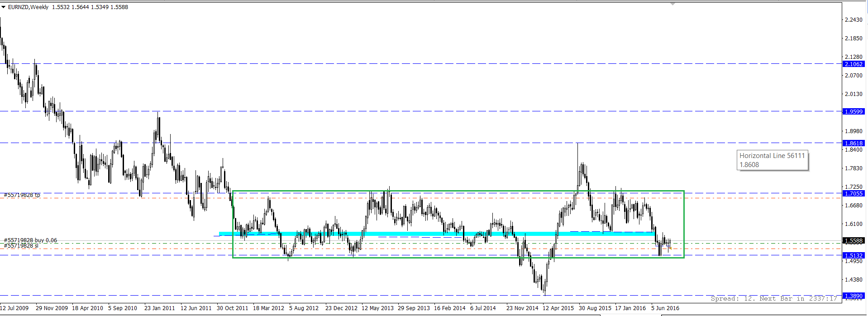Click the 2.2430 price scale value
Screen dimensions: 868x316
point(854,19)
